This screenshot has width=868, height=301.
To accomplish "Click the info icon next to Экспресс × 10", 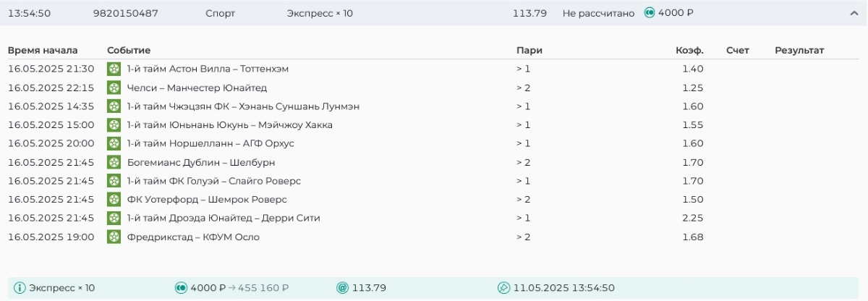I will click(20, 288).
